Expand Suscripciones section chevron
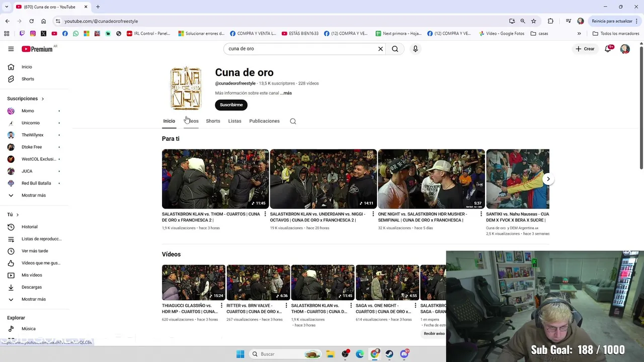 [x=43, y=99]
